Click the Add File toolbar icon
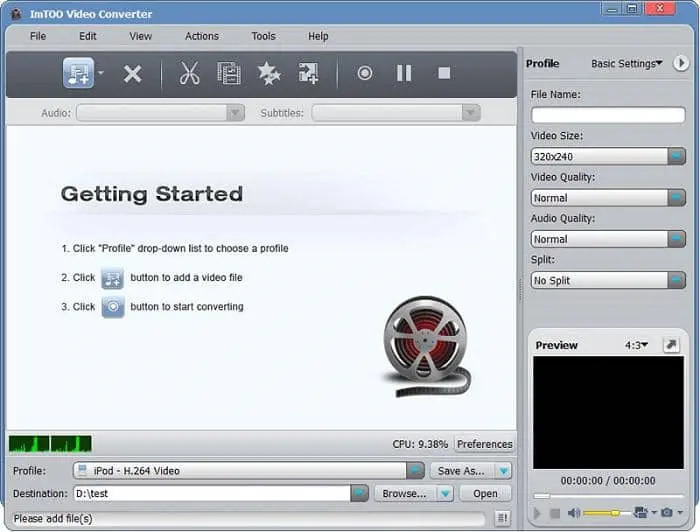The height and width of the screenshot is (532, 700). [x=79, y=73]
